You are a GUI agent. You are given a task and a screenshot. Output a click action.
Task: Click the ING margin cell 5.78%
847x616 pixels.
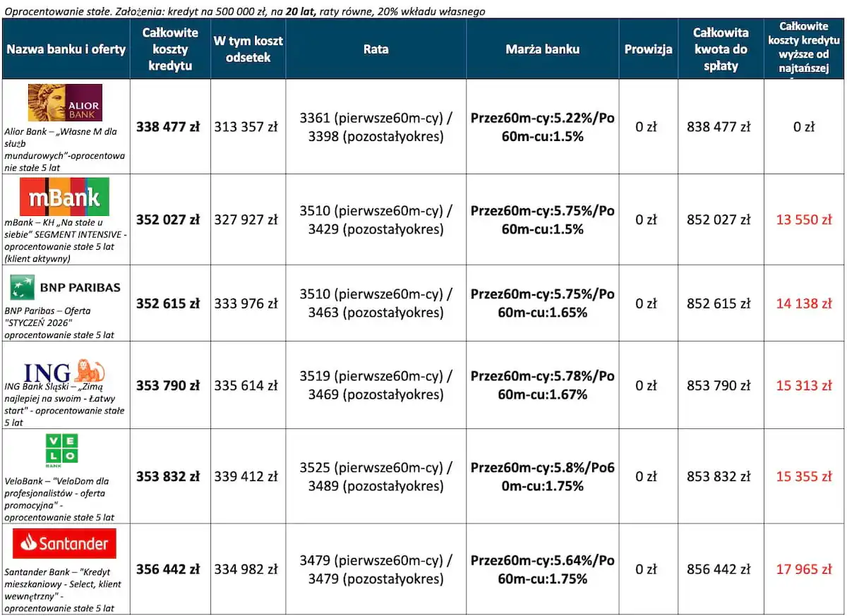(542, 385)
